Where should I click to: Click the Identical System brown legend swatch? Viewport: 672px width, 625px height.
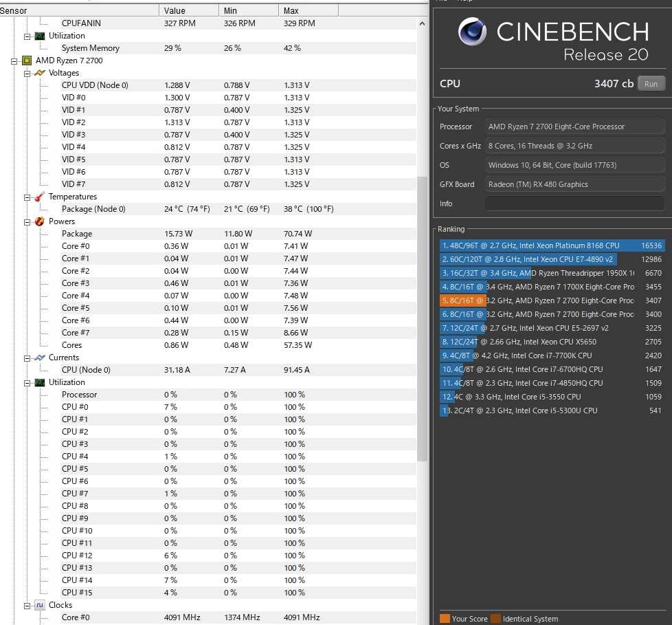pyautogui.click(x=496, y=619)
